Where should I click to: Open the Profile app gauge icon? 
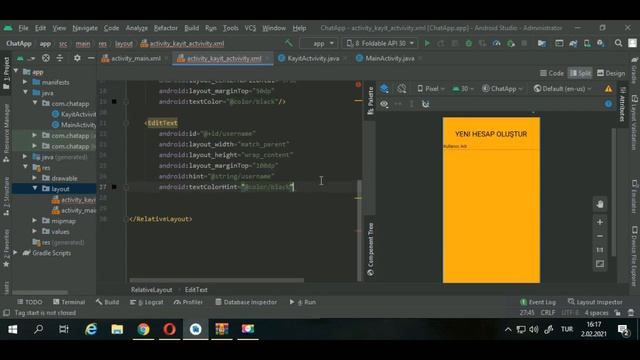496,43
